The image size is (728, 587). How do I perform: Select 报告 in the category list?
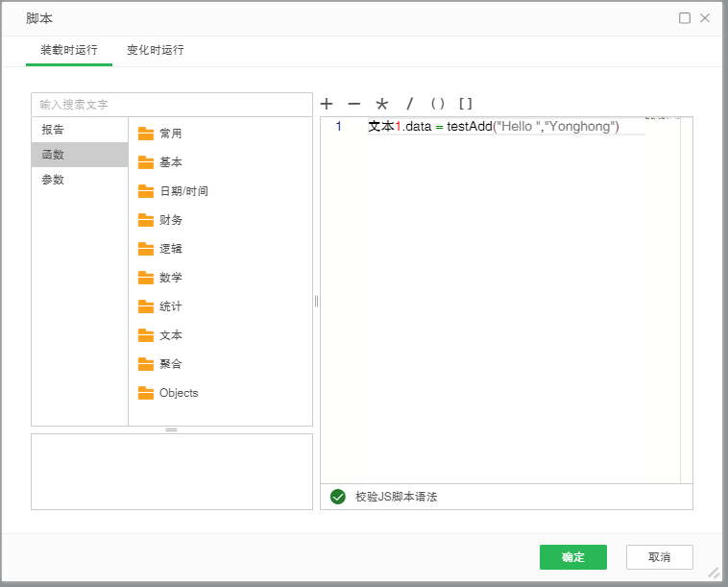pyautogui.click(x=54, y=130)
